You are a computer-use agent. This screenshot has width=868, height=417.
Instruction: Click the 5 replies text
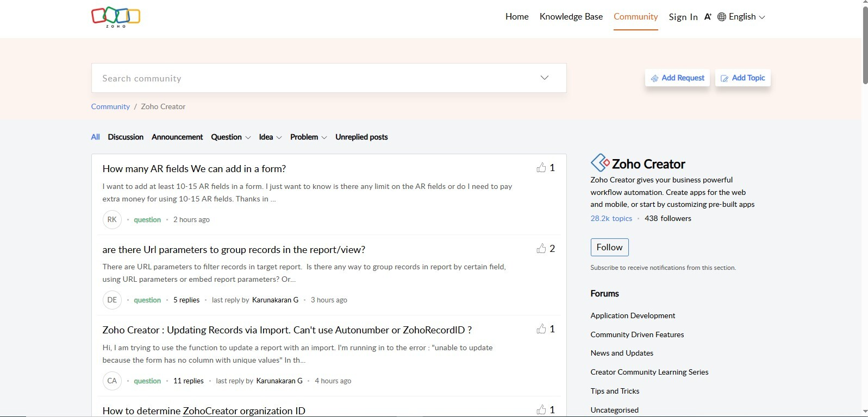pos(186,300)
